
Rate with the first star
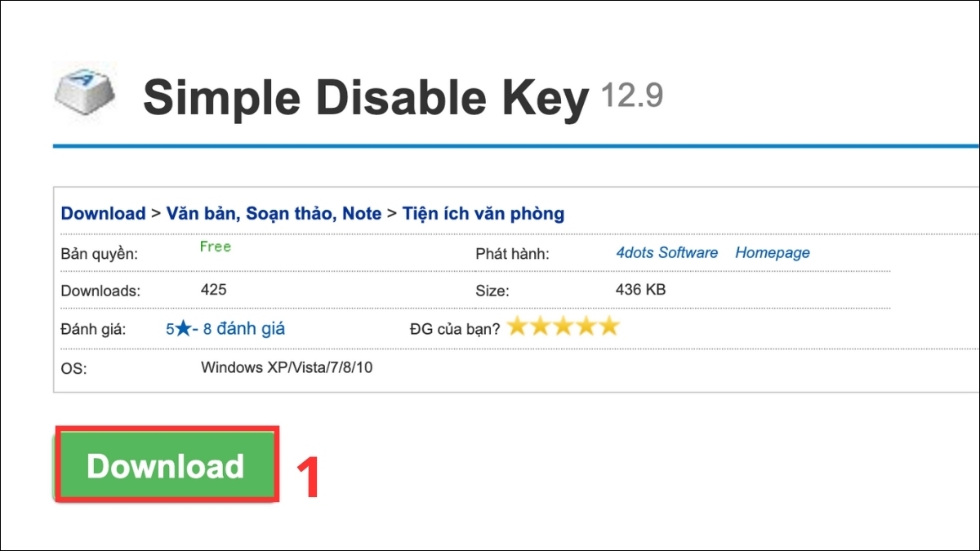pyautogui.click(x=518, y=325)
